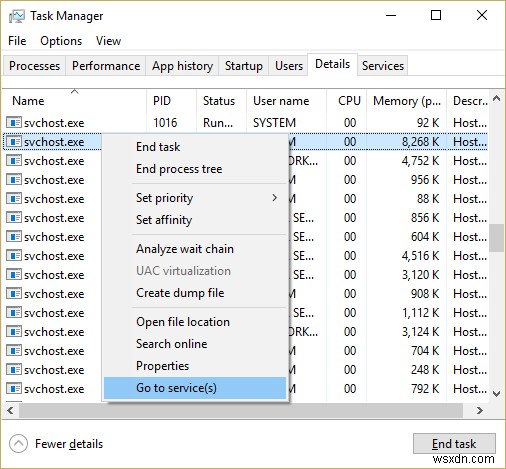Select the Details tab
This screenshot has height=469, width=506.
pyautogui.click(x=332, y=64)
